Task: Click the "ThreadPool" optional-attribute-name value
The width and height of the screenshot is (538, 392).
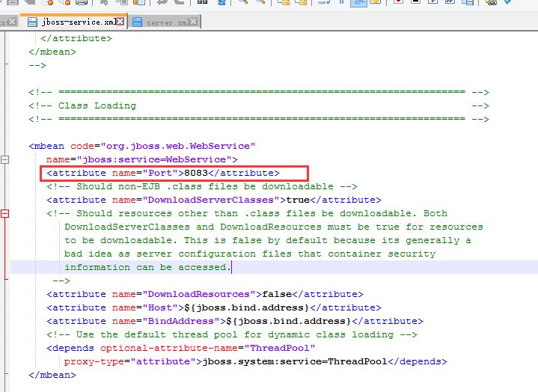Action: (280, 348)
